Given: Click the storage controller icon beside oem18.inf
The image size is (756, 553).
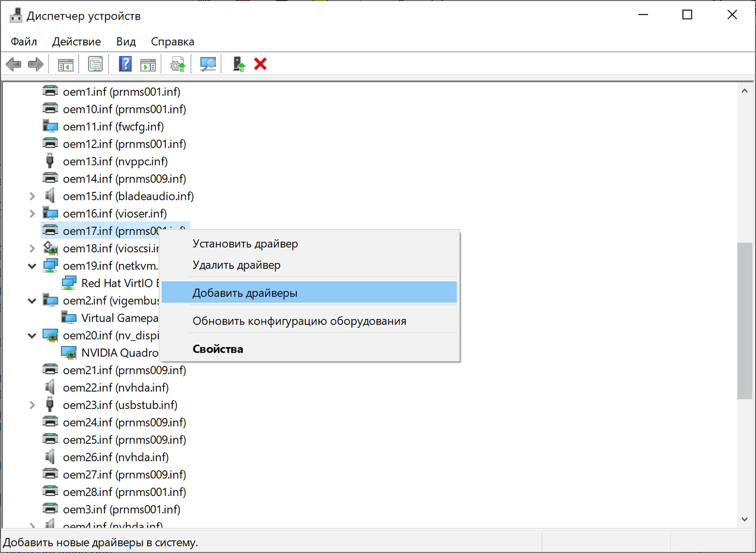Looking at the screenshot, I should [50, 248].
